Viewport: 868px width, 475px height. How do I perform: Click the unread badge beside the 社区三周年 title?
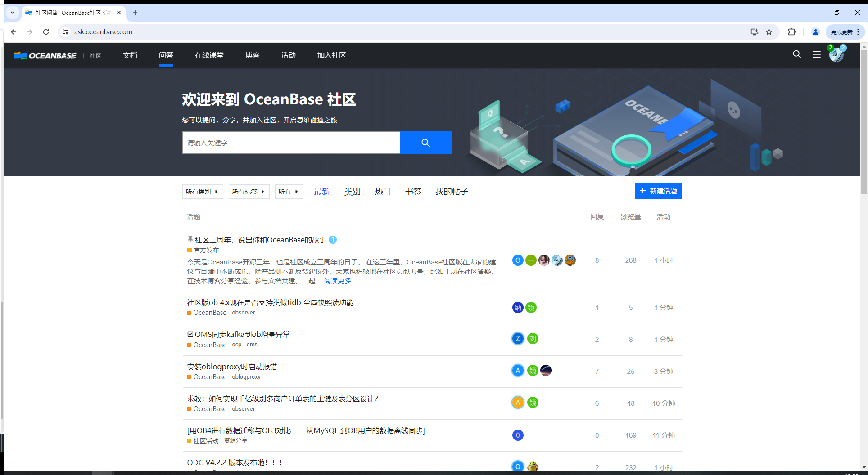(333, 240)
